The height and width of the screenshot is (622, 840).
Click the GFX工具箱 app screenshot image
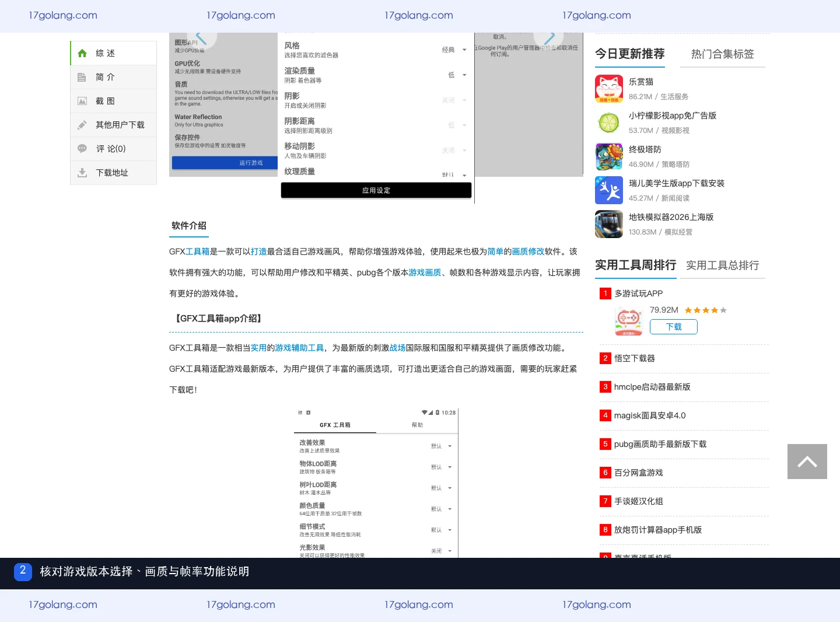pos(376,483)
